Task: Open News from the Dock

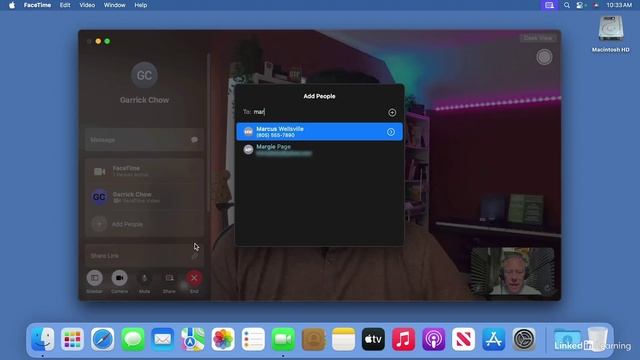Action: pos(463,339)
